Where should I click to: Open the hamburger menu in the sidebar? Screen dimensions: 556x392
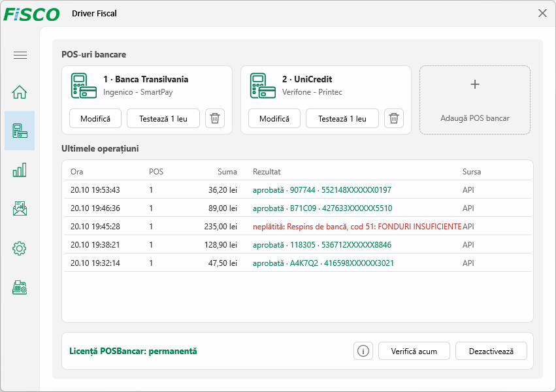click(20, 56)
